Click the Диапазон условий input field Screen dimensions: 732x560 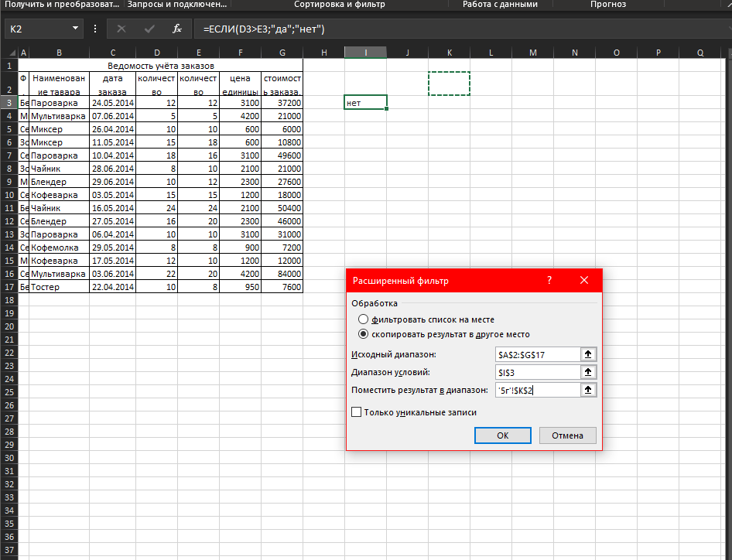pyautogui.click(x=538, y=372)
